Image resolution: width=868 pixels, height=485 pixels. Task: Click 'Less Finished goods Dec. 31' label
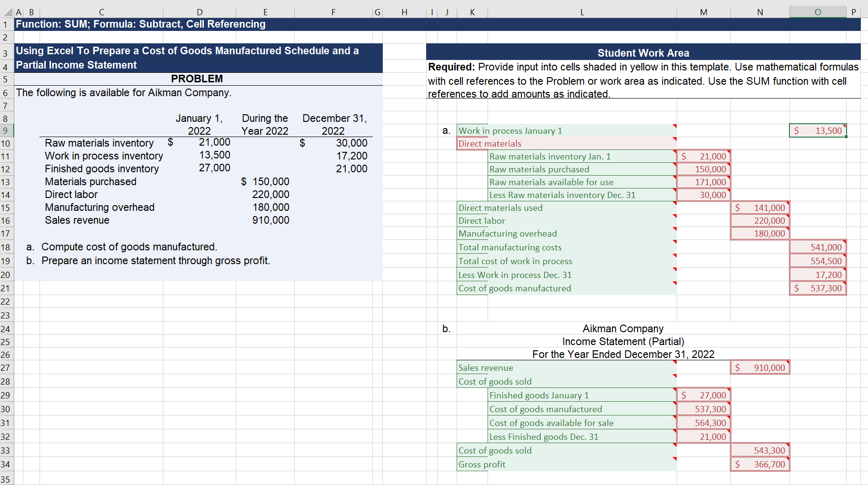coord(582,436)
